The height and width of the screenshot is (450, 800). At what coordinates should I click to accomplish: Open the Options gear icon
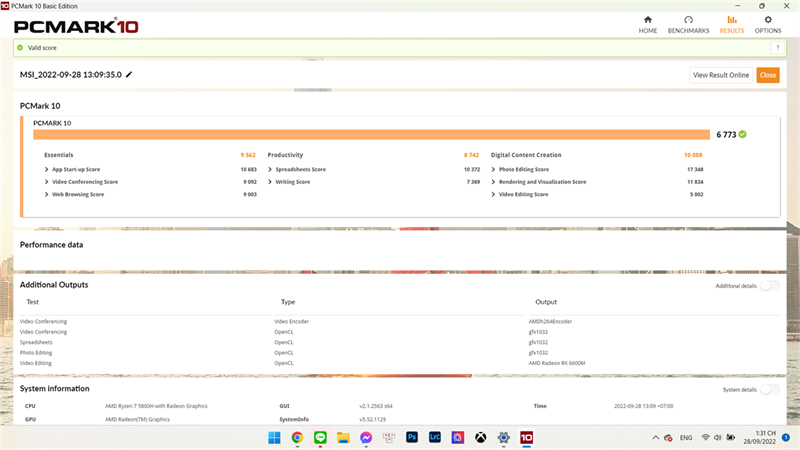[x=768, y=20]
